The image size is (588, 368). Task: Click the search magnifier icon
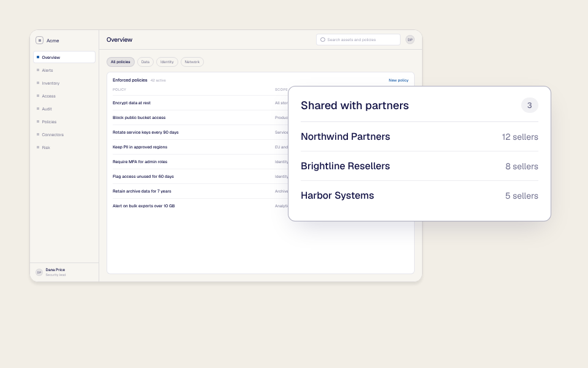click(323, 39)
